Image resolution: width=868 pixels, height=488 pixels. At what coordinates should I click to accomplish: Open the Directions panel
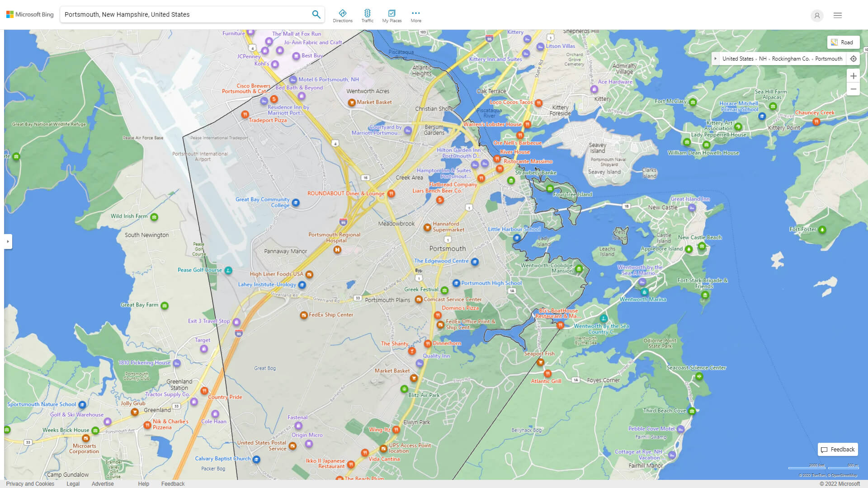click(x=343, y=15)
